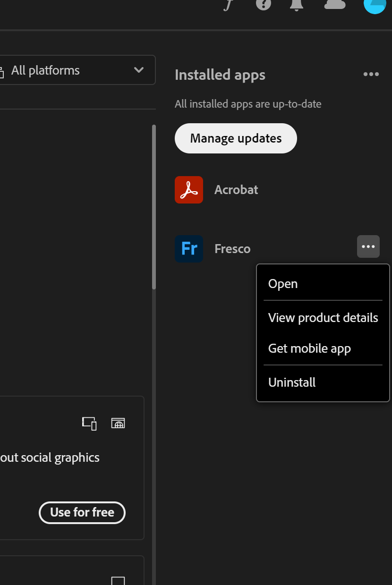Choose Open from the Fresco context menu
This screenshot has height=585, width=392.
(x=282, y=283)
